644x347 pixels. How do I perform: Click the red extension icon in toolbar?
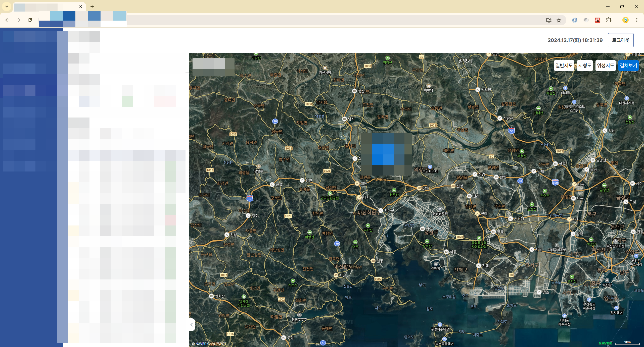597,20
